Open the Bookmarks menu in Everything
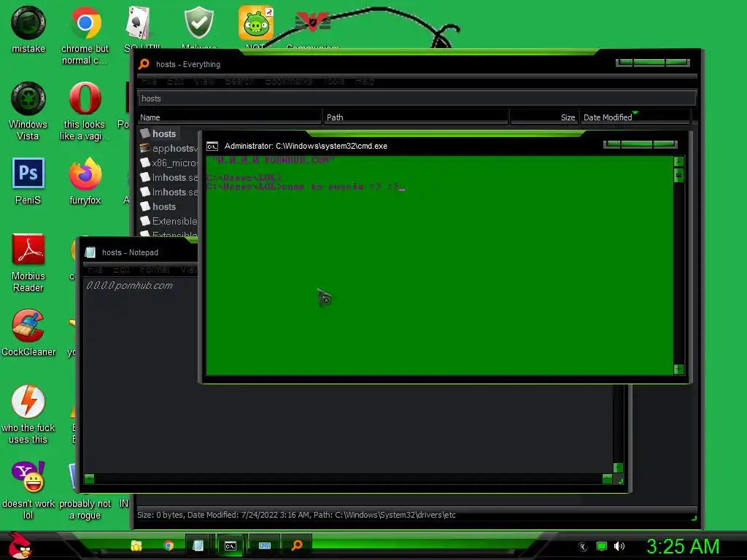Viewport: 747px width, 560px height. click(289, 81)
